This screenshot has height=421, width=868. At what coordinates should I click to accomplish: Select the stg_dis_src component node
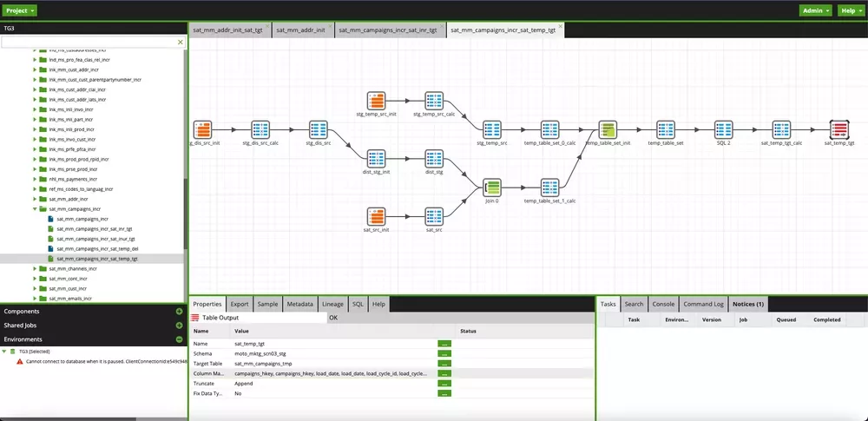coord(319,129)
